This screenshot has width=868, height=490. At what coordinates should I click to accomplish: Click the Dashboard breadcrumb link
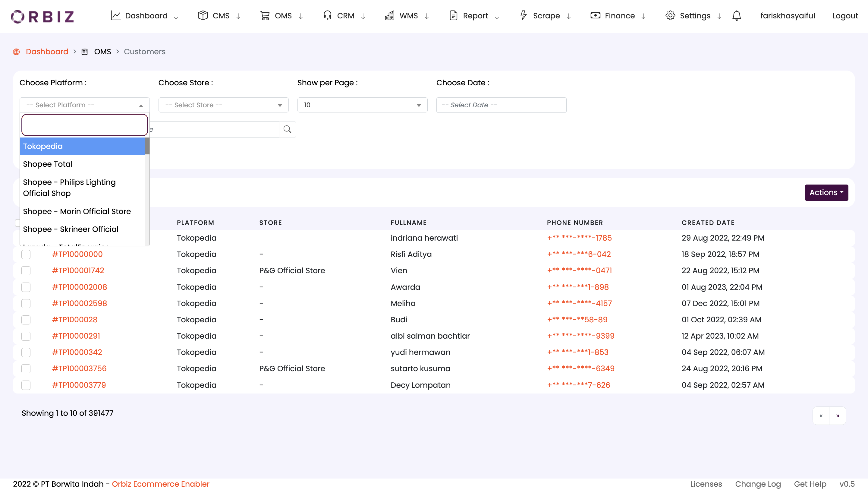47,52
